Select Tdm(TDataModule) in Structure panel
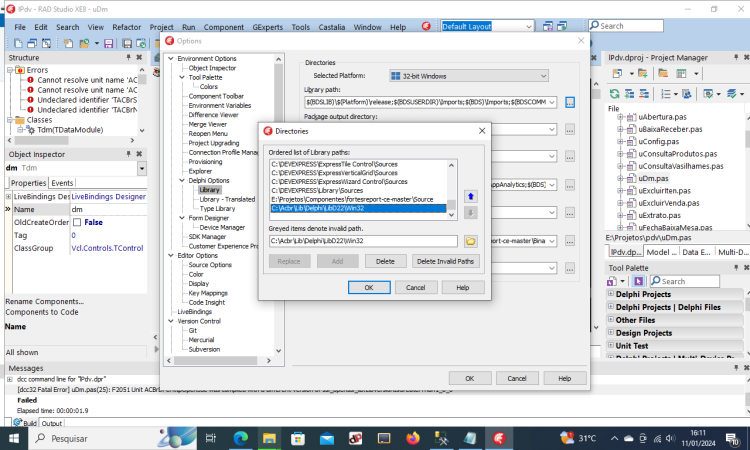Viewport: 750px width, 450px height. tap(70, 130)
